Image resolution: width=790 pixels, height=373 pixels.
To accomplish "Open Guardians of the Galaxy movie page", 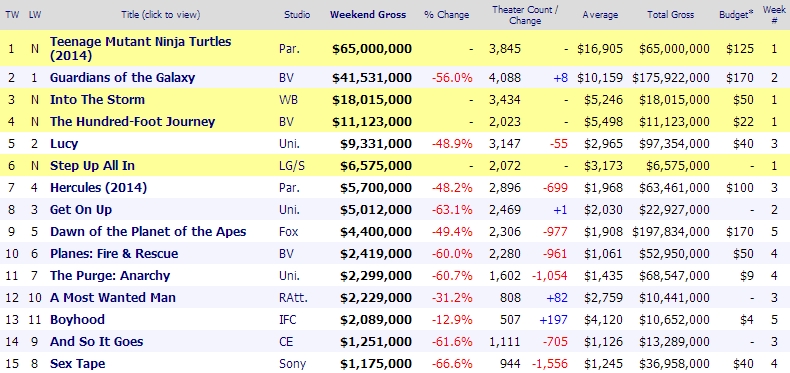I will coord(122,78).
